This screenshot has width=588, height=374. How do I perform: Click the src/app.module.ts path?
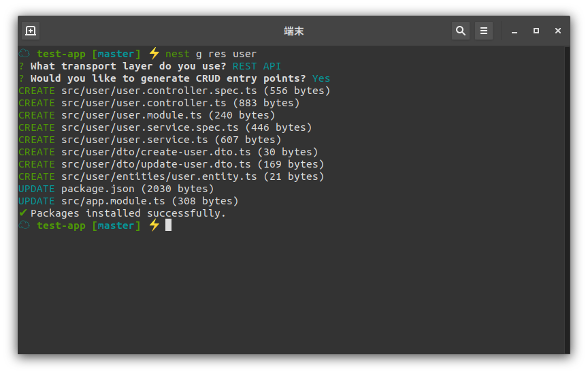pos(113,201)
